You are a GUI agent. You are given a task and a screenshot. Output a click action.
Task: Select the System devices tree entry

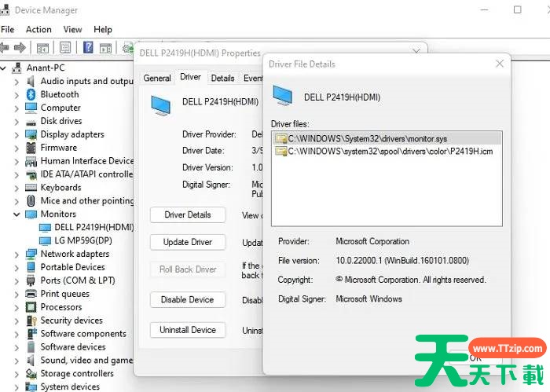click(x=70, y=387)
